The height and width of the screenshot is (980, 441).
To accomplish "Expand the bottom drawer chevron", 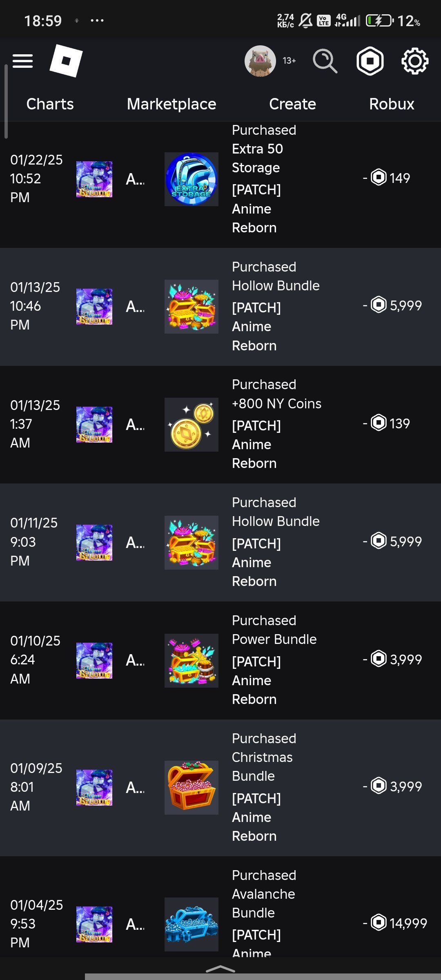I will coord(220,969).
